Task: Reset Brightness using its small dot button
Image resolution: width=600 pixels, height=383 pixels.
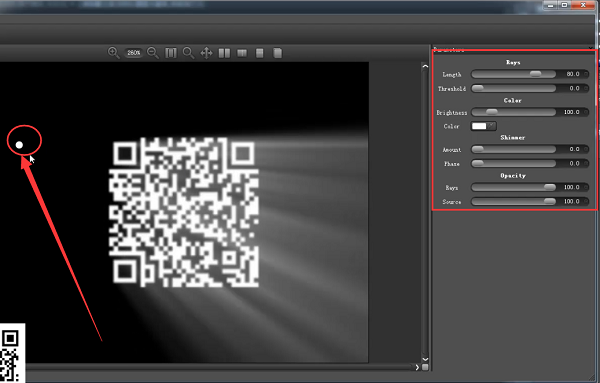Action: click(586, 112)
